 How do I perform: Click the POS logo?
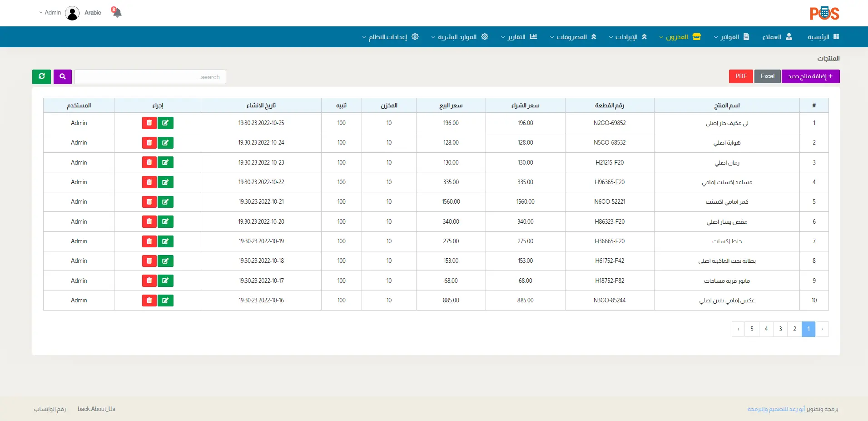pyautogui.click(x=824, y=13)
